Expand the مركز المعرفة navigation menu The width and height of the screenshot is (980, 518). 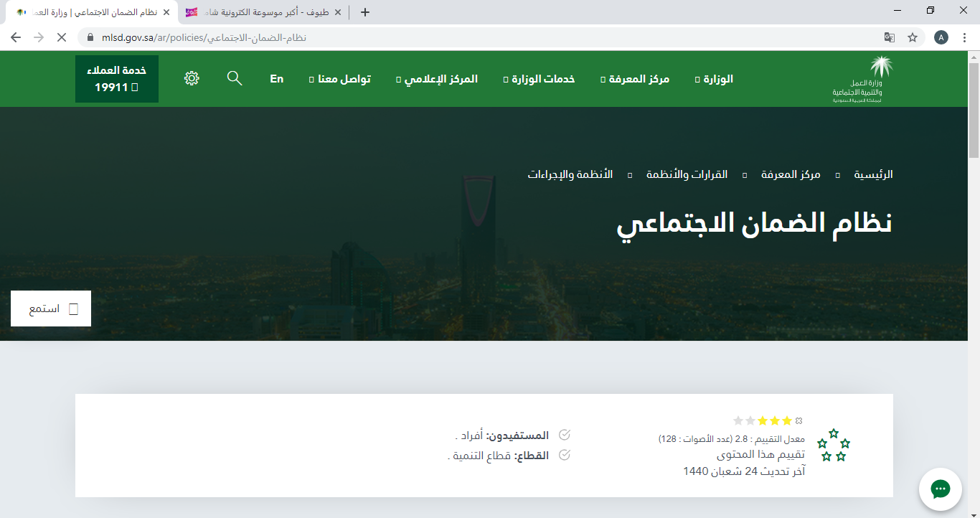pyautogui.click(x=638, y=79)
